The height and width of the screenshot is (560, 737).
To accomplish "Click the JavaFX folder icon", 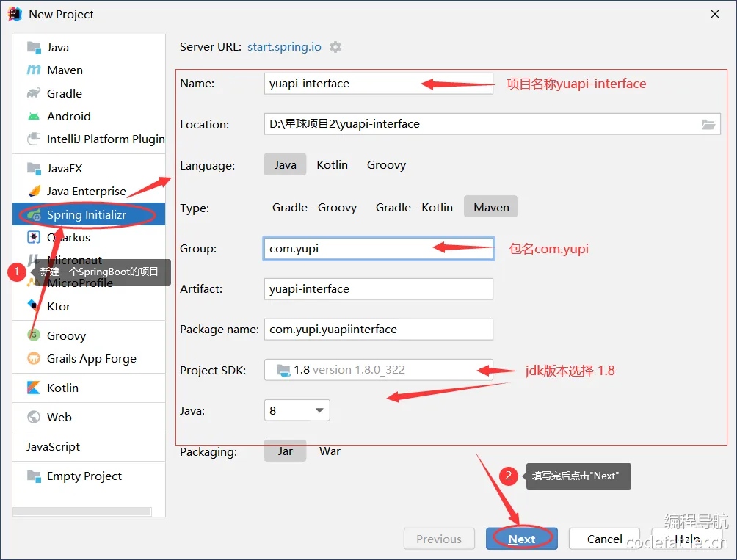I will 34,168.
